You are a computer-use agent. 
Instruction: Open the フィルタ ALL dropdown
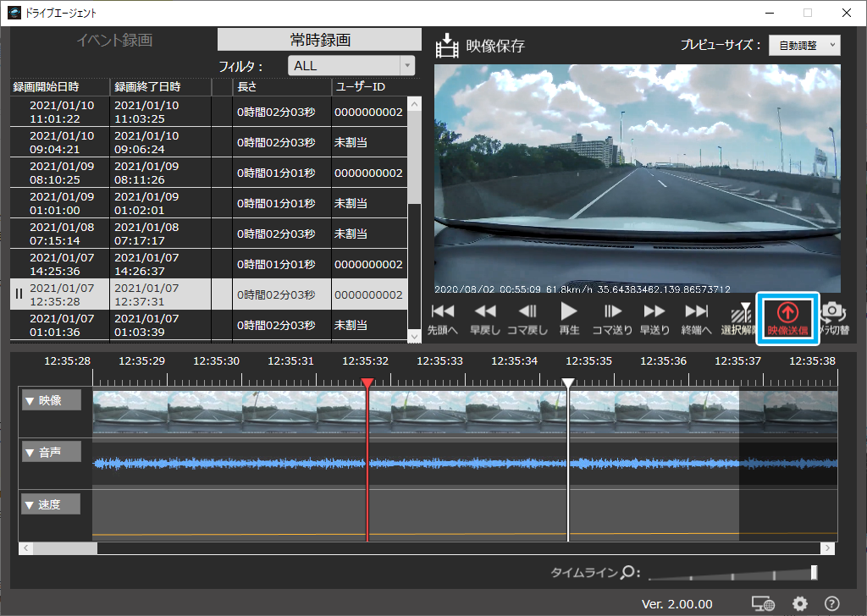click(x=351, y=66)
